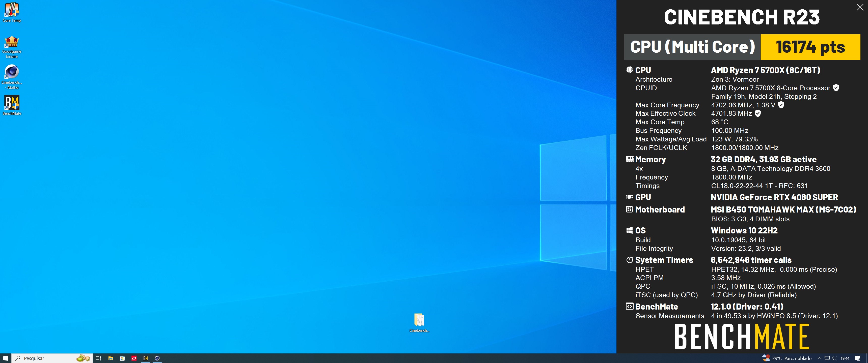868x363 pixels.
Task: Click the 68 °C Max Core Temp value
Action: [720, 122]
